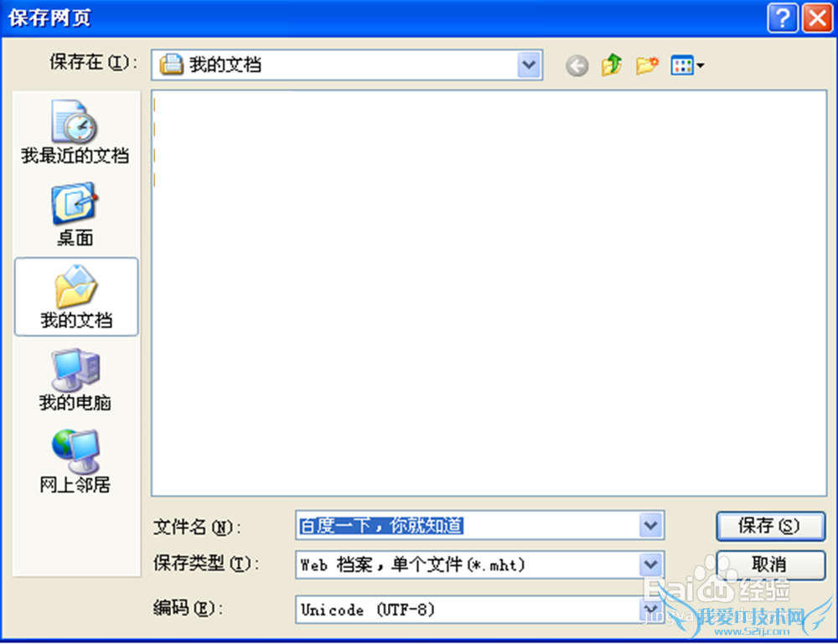Image resolution: width=838 pixels, height=644 pixels.
Task: Click the Unicode (UTF-8) encoding text
Action: (x=368, y=610)
